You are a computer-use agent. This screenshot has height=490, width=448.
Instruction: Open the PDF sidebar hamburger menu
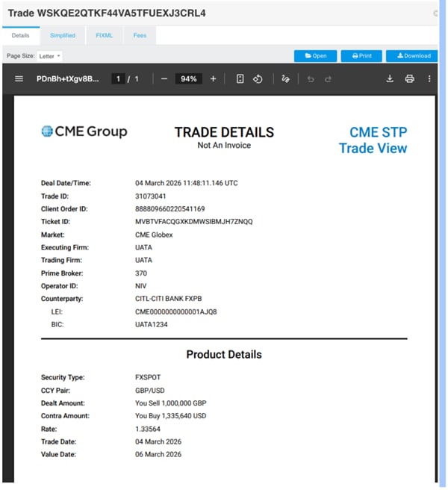tap(19, 78)
